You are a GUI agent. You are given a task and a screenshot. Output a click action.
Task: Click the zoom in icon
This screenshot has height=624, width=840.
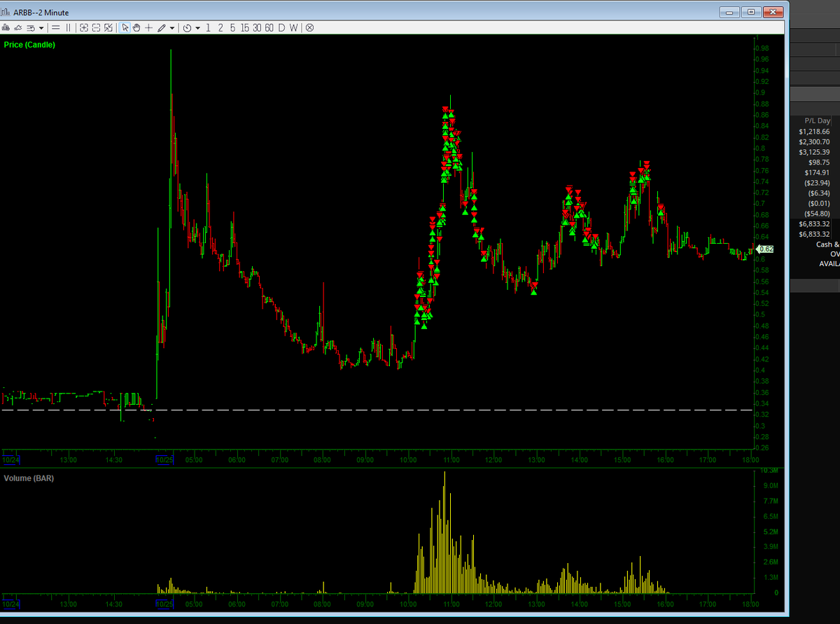[x=84, y=27]
